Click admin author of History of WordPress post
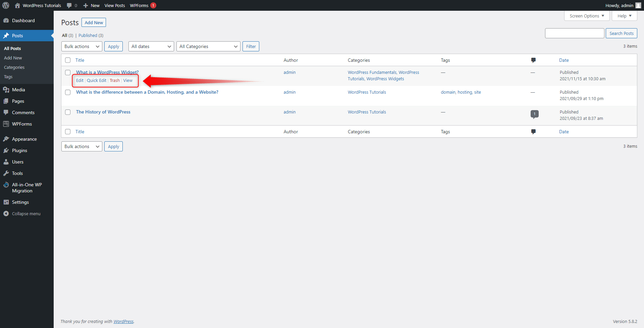Screen dimensions: 644x328 289,112
